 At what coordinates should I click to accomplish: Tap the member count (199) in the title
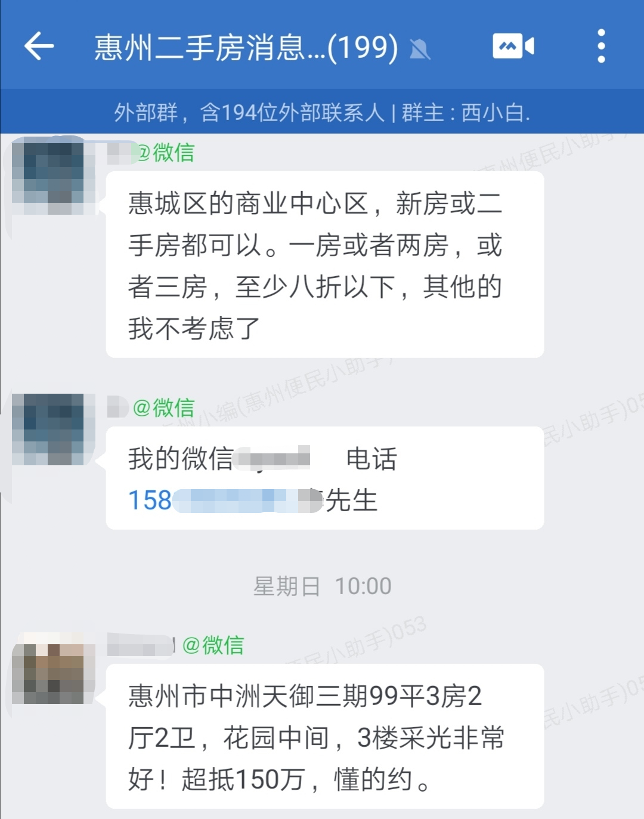363,47
